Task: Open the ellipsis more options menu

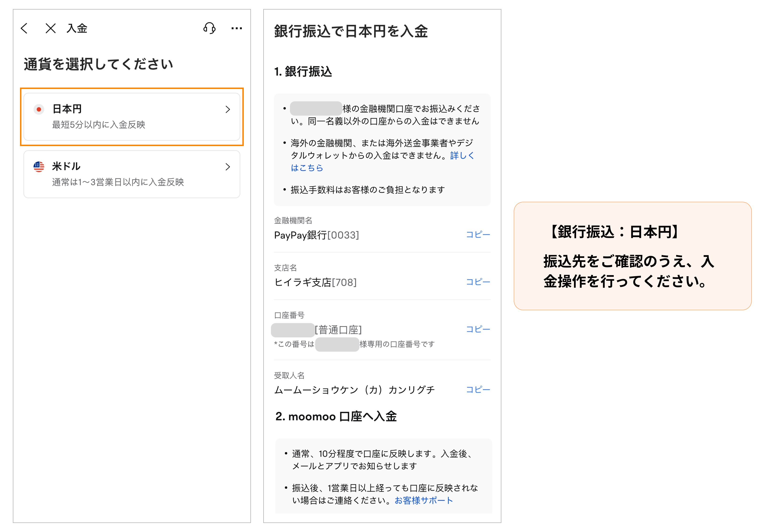Action: (236, 28)
